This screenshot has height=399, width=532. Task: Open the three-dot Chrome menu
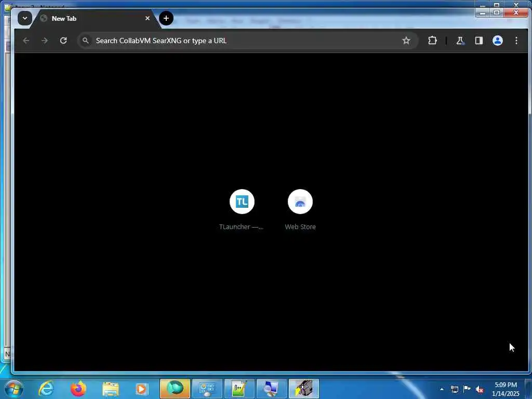click(516, 41)
